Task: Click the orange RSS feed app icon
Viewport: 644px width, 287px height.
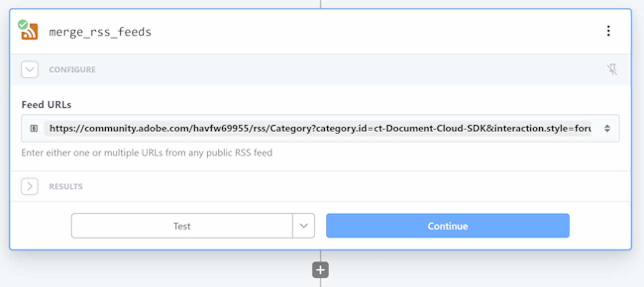Action: [x=30, y=32]
